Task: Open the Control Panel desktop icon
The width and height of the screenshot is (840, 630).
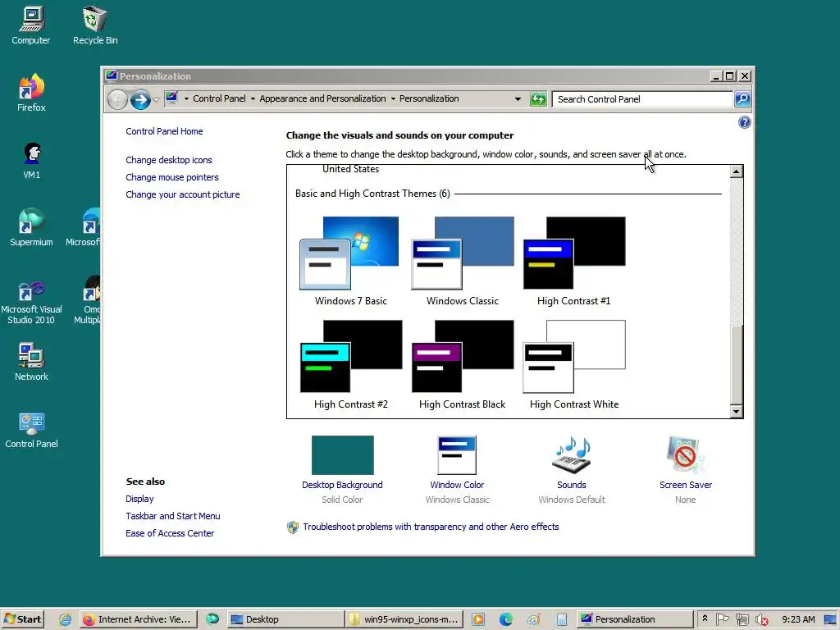Action: pos(31,430)
